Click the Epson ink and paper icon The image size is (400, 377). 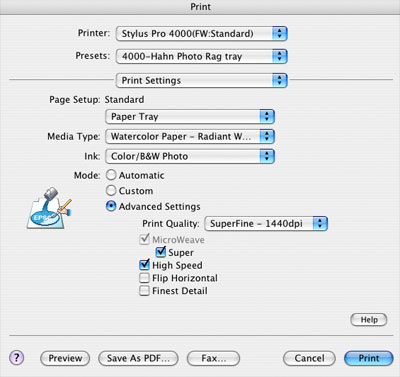[49, 208]
